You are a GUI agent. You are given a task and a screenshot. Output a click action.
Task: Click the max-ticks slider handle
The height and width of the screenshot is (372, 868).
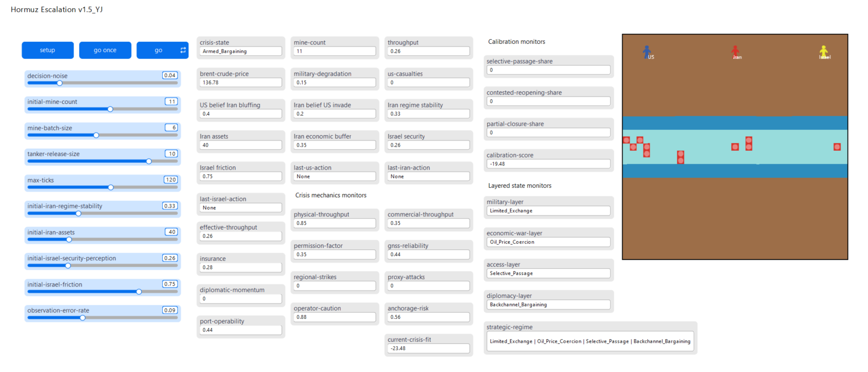coord(111,187)
